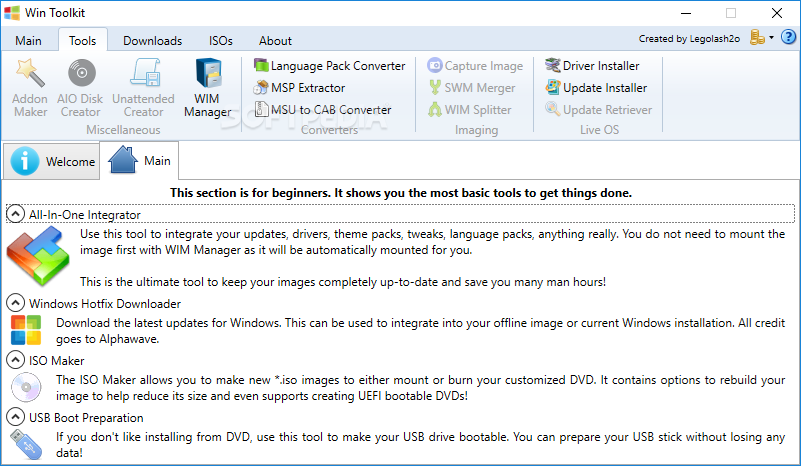Click the 'ISO Maker' heading text
This screenshot has width=801, height=466.
(57, 361)
